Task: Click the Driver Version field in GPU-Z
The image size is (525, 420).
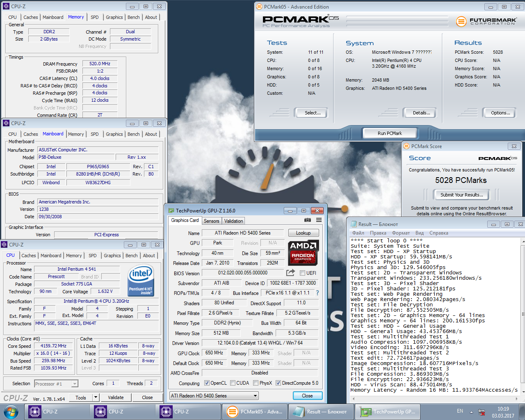Action: [x=260, y=343]
